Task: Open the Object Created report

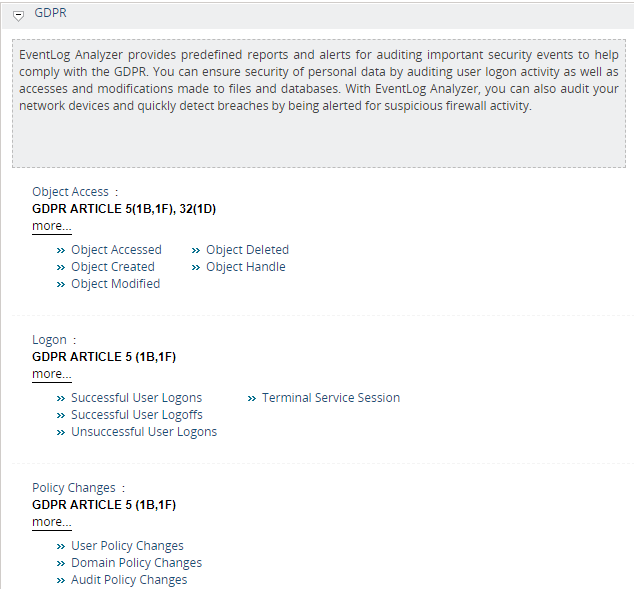Action: coord(112,267)
